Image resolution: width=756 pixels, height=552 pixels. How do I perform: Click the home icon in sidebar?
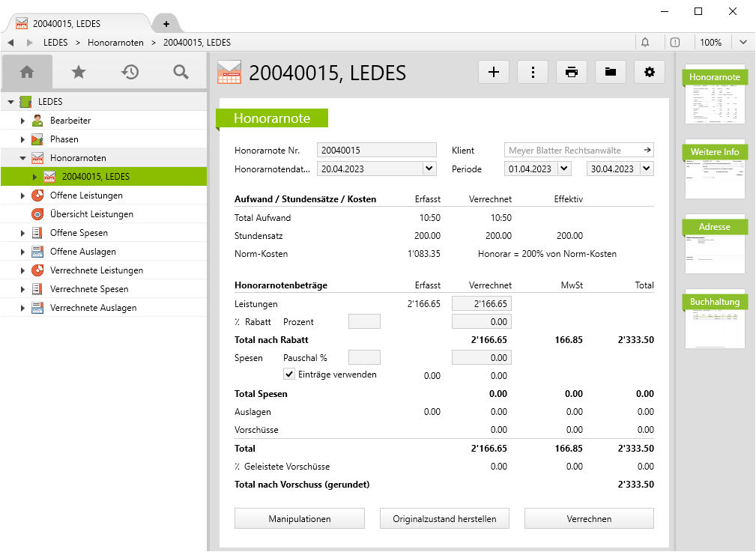click(27, 72)
